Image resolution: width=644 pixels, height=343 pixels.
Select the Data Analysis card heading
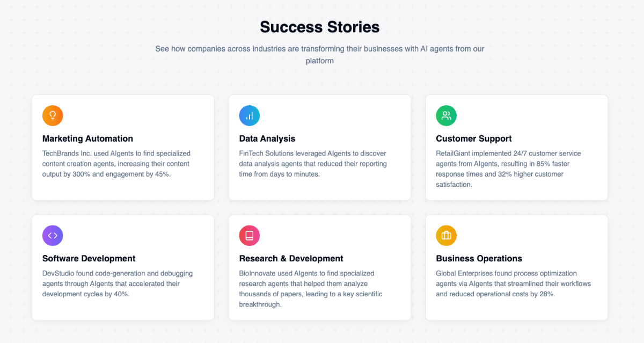pyautogui.click(x=267, y=138)
